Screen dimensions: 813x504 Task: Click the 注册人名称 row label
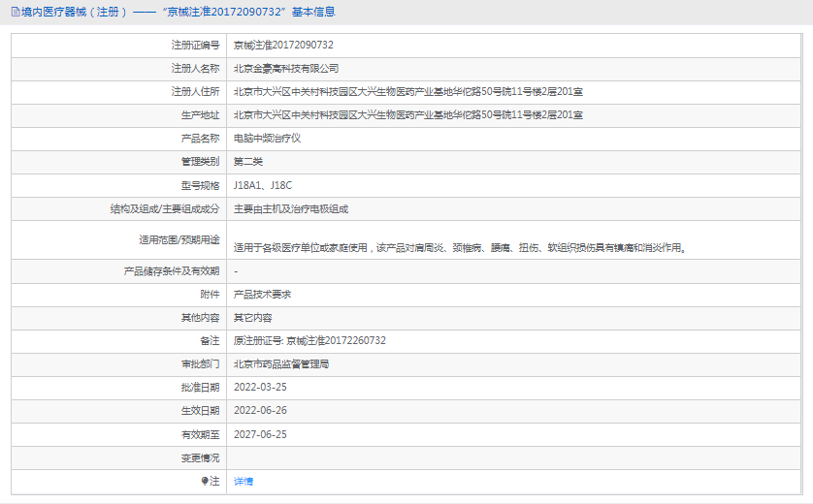tap(195, 69)
